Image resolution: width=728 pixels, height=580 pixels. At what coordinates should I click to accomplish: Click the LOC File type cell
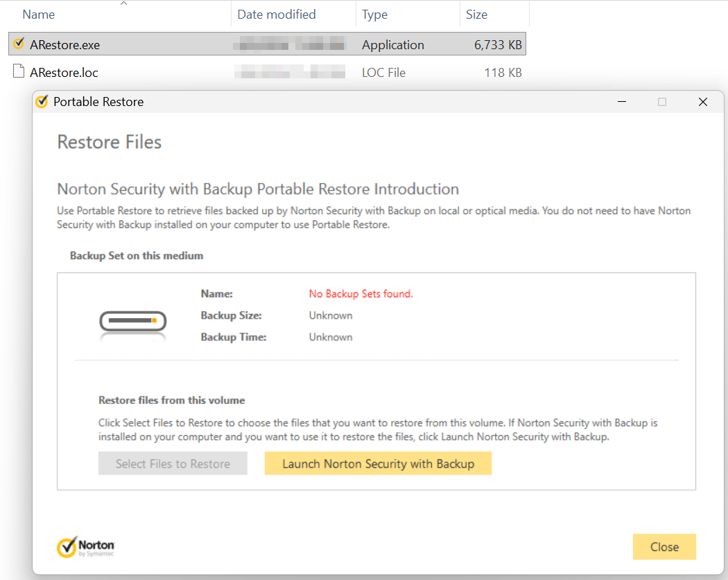pyautogui.click(x=383, y=73)
